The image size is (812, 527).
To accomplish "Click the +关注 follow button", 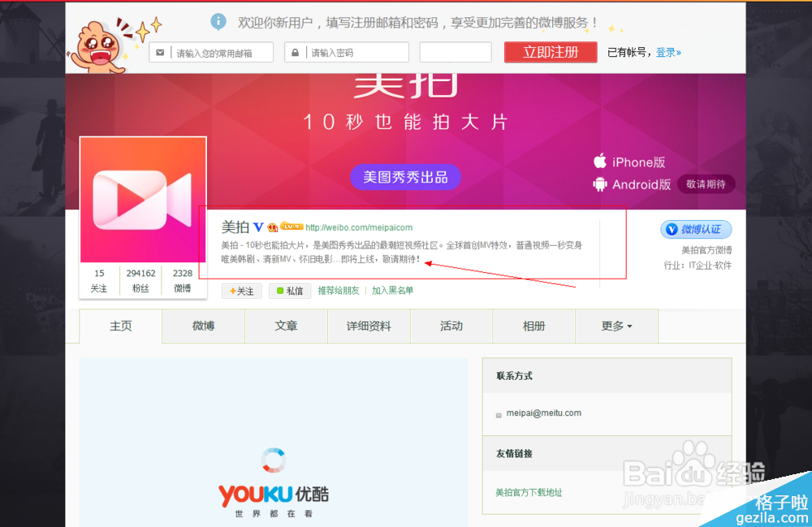I will 242,291.
